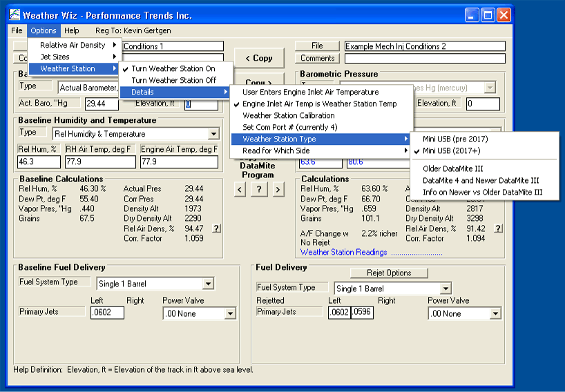Select Mini USB (pre 2017) station type
565x392 pixels.
(x=484, y=139)
